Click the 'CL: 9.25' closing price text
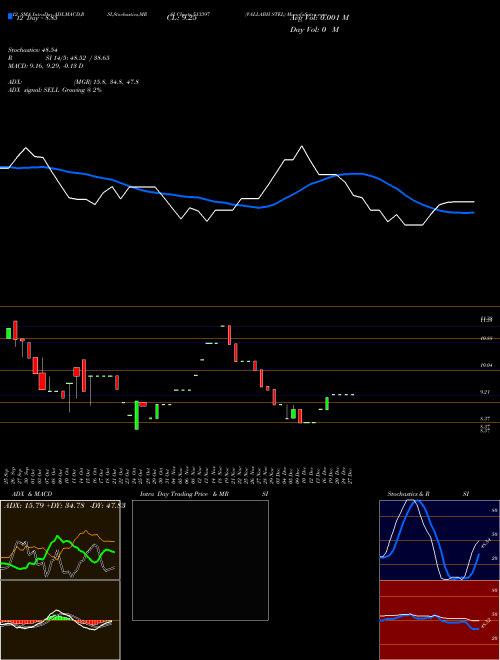Viewport: 500px width, 660px height. click(181, 19)
